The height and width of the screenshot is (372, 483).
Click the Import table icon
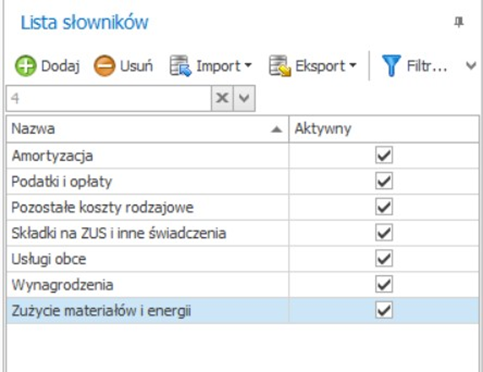point(180,66)
